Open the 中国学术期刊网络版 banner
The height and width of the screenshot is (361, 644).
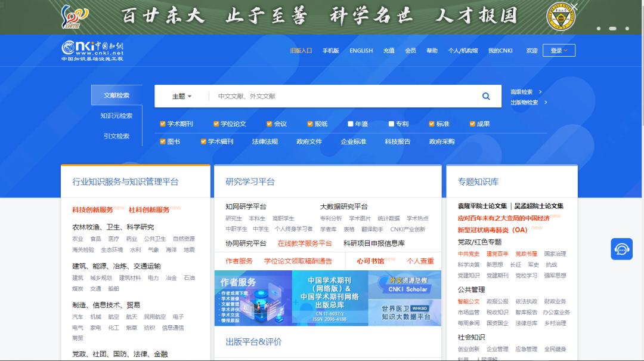(x=331, y=297)
